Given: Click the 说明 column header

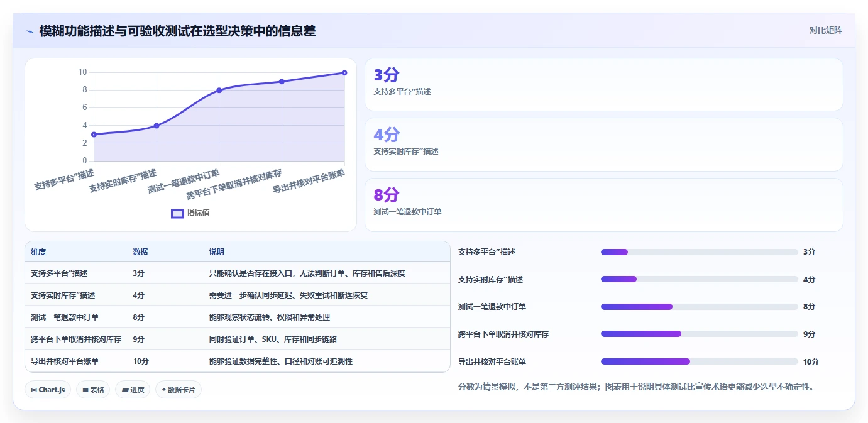Looking at the screenshot, I should point(217,251).
